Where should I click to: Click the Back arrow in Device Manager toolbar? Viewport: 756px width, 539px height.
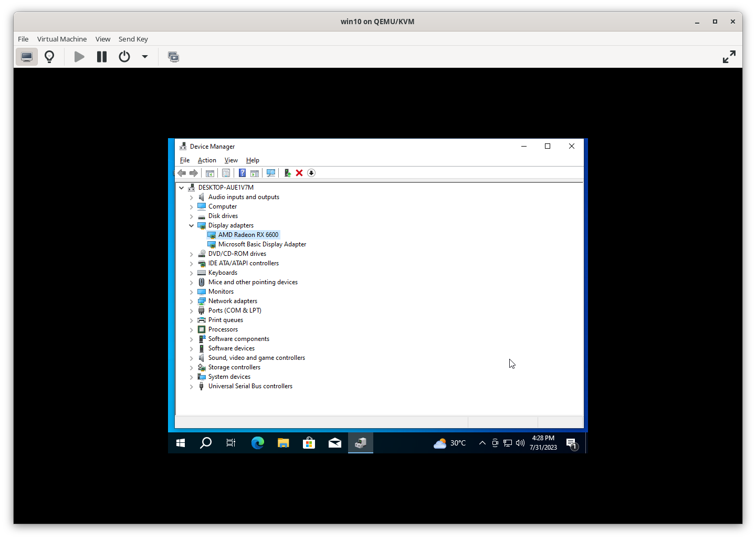tap(182, 173)
